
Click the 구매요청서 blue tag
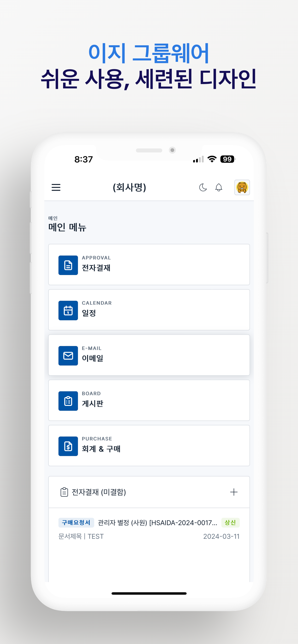point(76,523)
